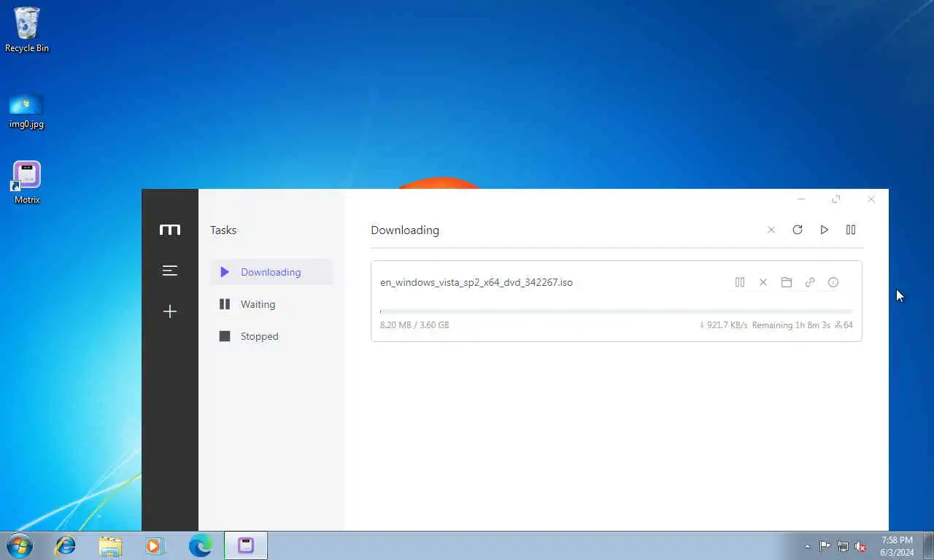Resume all tasks with play icon

824,230
